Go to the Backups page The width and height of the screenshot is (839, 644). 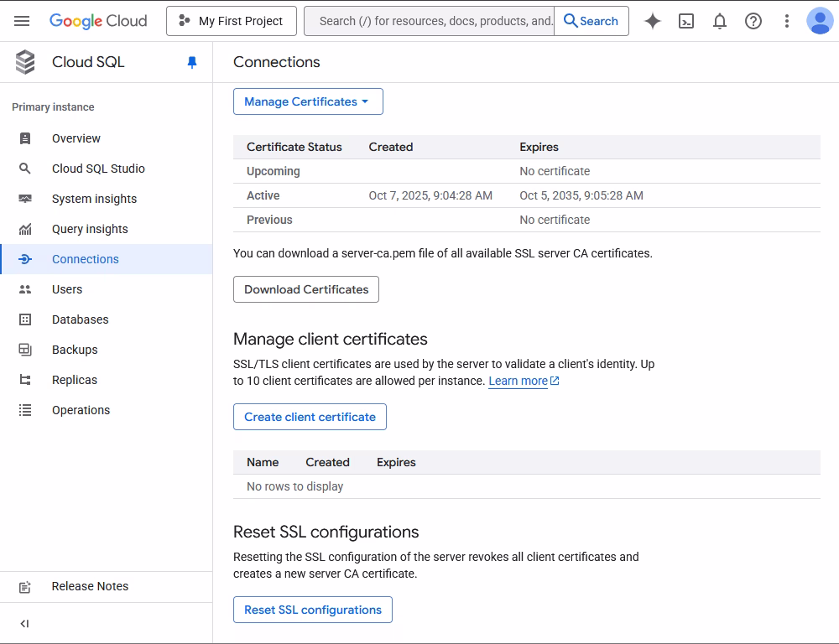click(x=75, y=350)
